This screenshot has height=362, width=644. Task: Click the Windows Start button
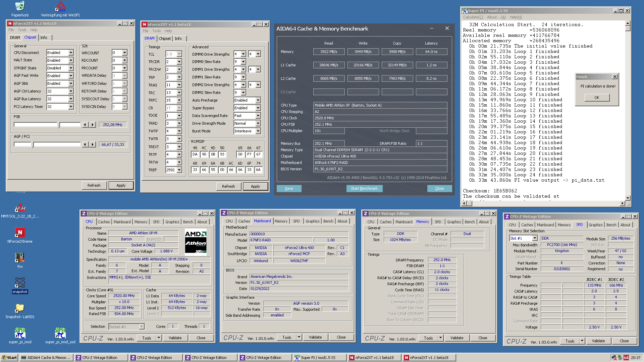pos(9,358)
